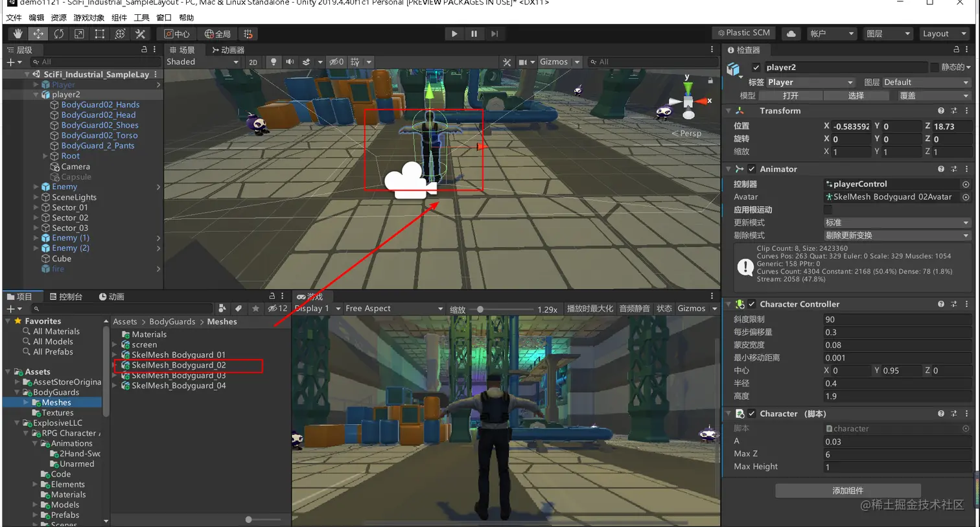Open the 更新模式 dropdown set to 标准
The width and height of the screenshot is (980, 527).
(x=897, y=223)
